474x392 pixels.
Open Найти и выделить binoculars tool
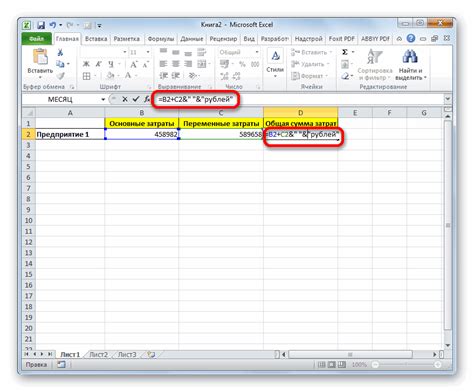tap(410, 57)
